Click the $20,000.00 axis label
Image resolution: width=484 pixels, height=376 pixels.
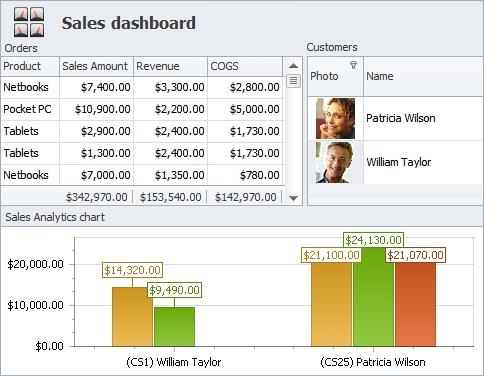pos(35,264)
